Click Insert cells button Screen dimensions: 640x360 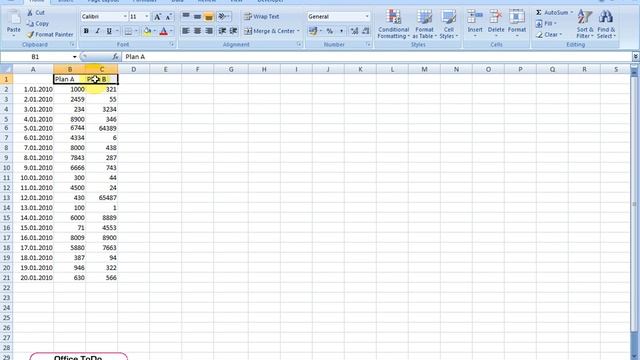[x=475, y=24]
